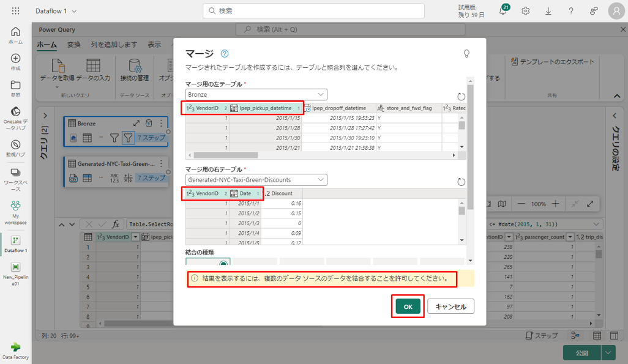628x364 pixels.
Task: Open the settings gear icon
Action: pyautogui.click(x=525, y=11)
